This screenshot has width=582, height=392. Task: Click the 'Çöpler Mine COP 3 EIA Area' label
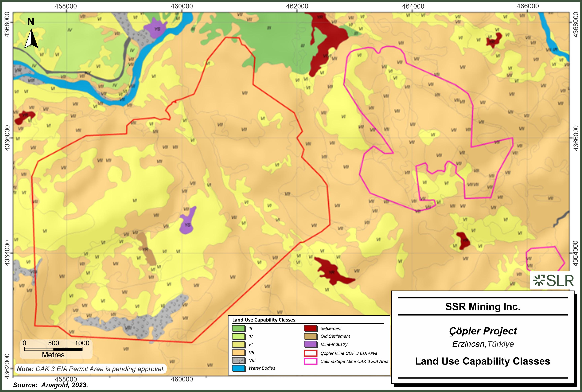coord(349,353)
